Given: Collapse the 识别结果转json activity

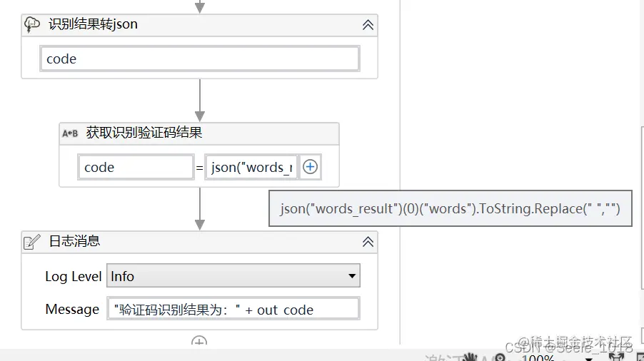Looking at the screenshot, I should tap(368, 25).
